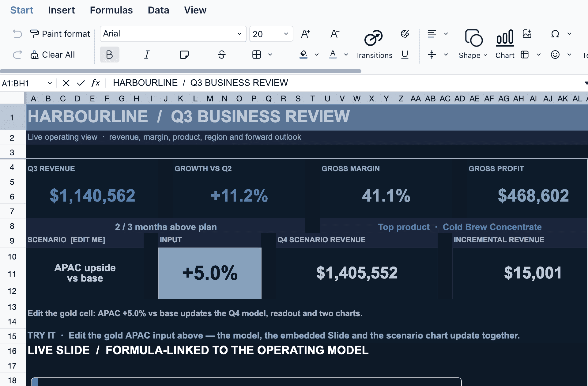
Task: Expand vertical alignment dropdown
Action: click(446, 55)
